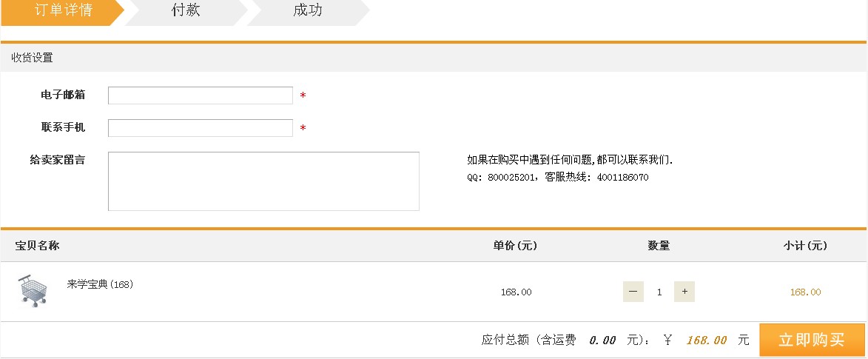Click the 数量 column header
This screenshot has height=359, width=868.
[659, 246]
